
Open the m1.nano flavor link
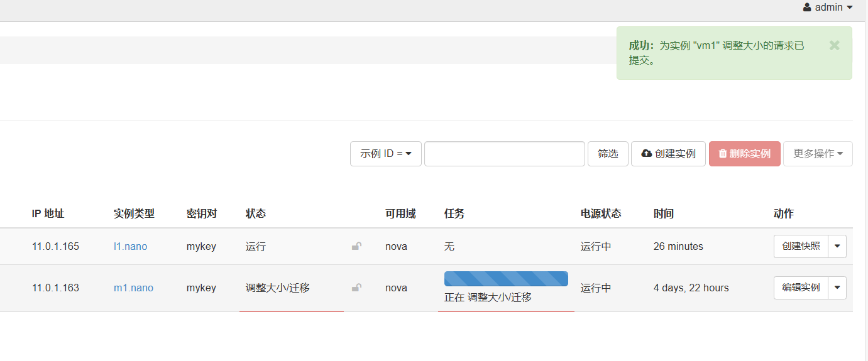[x=133, y=288]
